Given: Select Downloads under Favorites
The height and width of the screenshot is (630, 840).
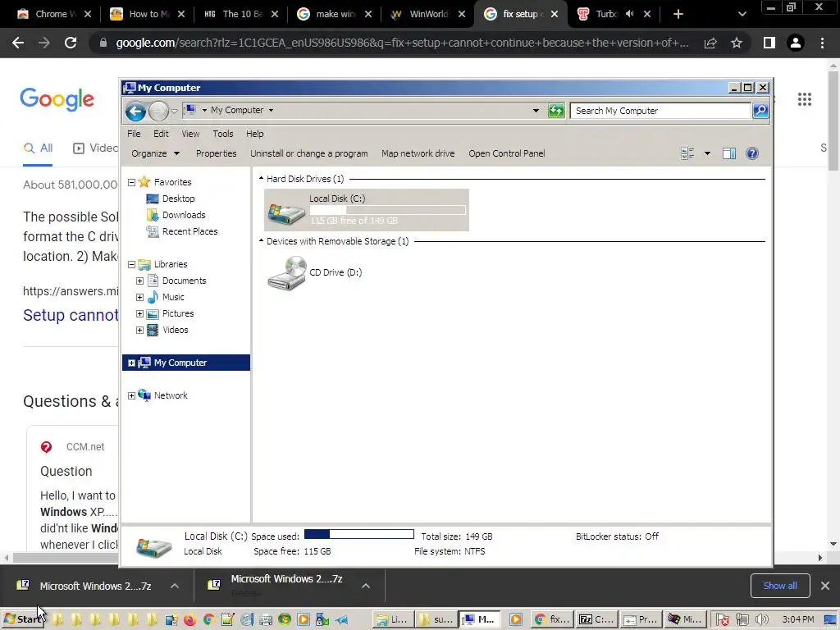Looking at the screenshot, I should [x=184, y=215].
